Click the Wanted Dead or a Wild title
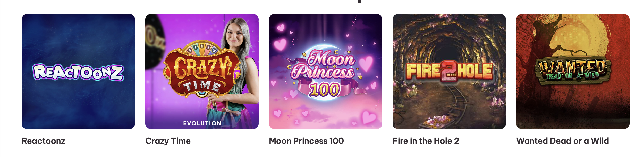Screen dimensions: 644x157 563,141
